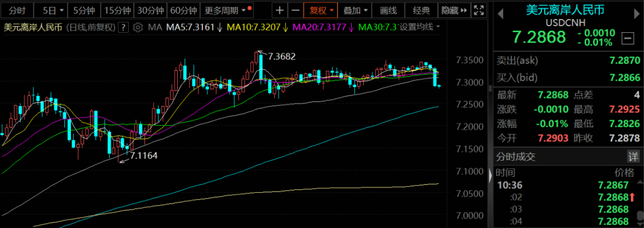Image resolution: width=644 pixels, height=228 pixels.
Task: Open the 复权 adjustment dropdown
Action: pyautogui.click(x=321, y=10)
